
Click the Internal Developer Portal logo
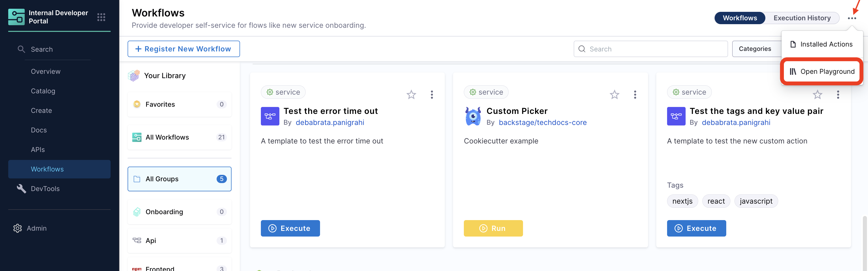pyautogui.click(x=16, y=17)
